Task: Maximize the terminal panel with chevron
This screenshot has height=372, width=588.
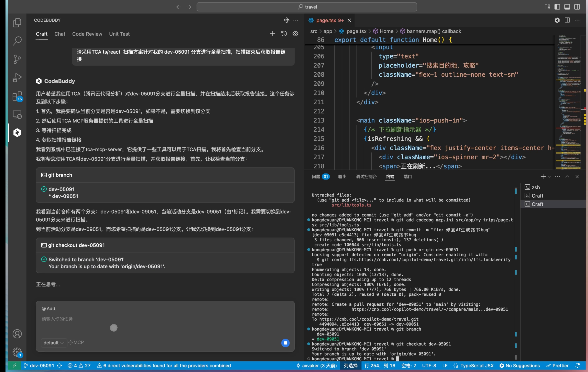Action: coord(567,177)
